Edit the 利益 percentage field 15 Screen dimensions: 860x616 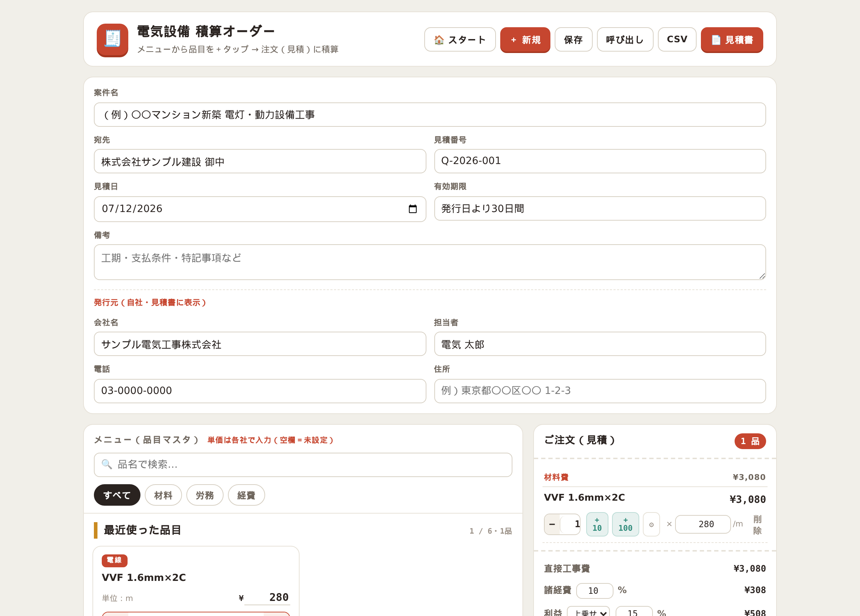tap(634, 611)
